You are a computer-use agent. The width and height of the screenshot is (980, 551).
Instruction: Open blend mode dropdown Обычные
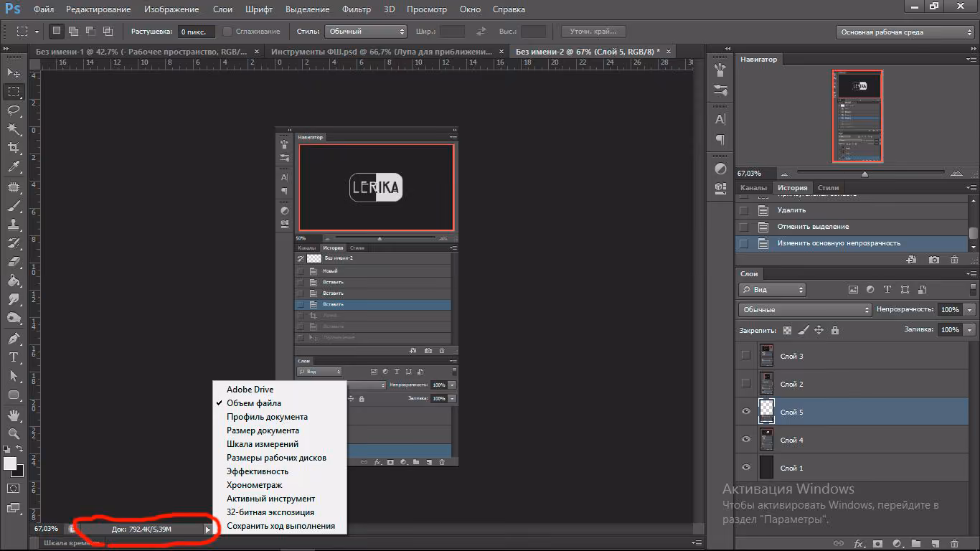805,310
